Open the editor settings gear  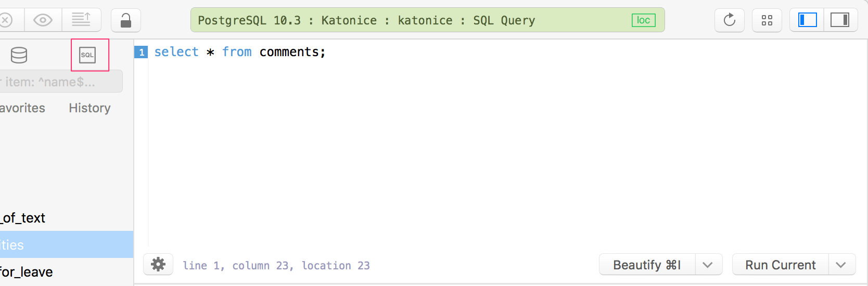point(158,265)
